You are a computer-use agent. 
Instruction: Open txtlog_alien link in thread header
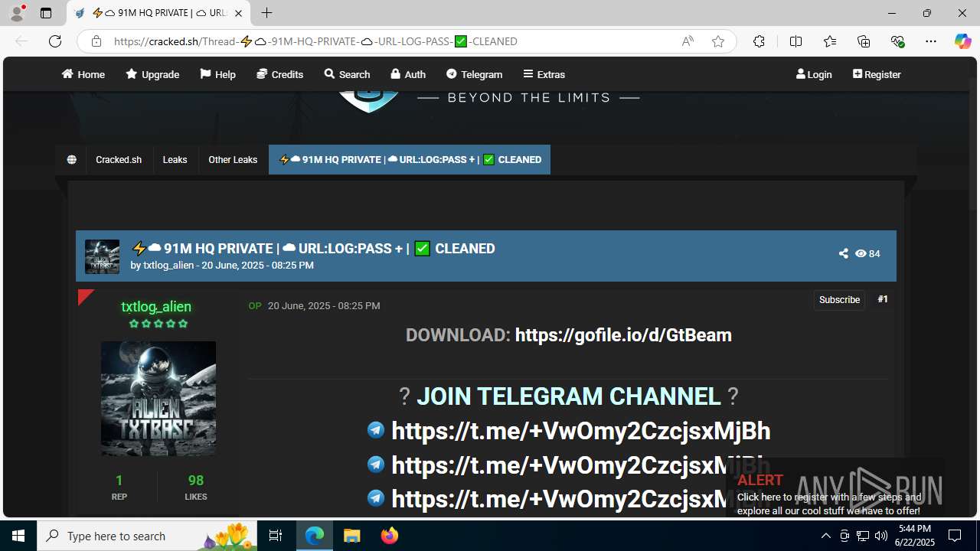168,266
